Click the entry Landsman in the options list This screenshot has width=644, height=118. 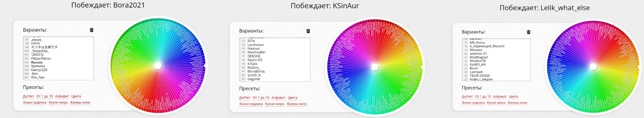coord(255,45)
